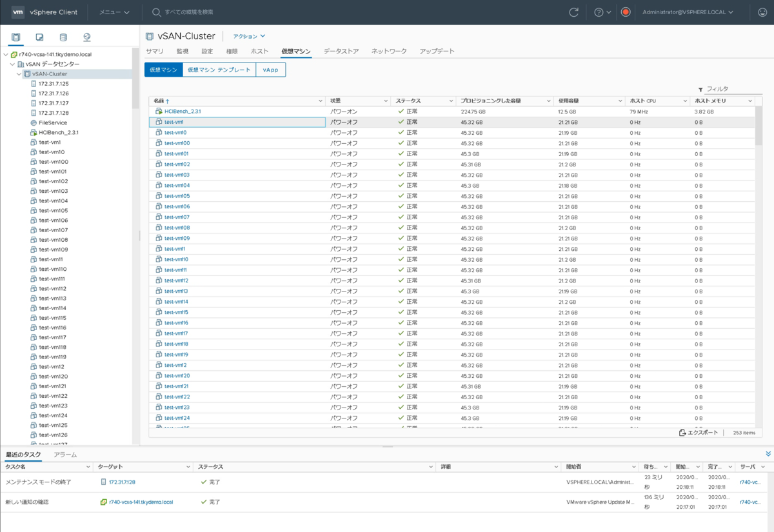The image size is (774, 532).
Task: Open the VMs and Templates inventory view icon
Action: click(39, 37)
